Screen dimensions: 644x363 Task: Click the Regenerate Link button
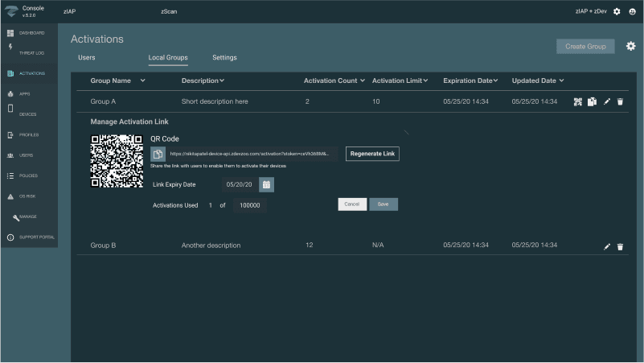pos(372,154)
